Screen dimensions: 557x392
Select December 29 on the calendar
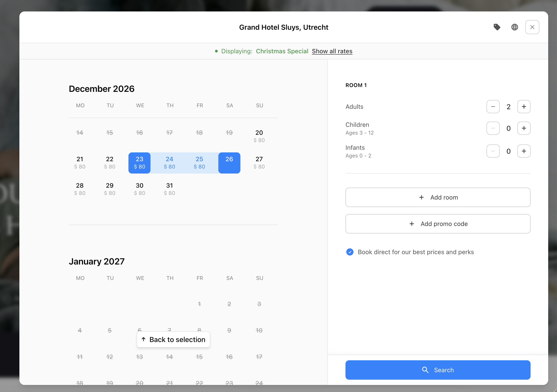pyautogui.click(x=110, y=189)
